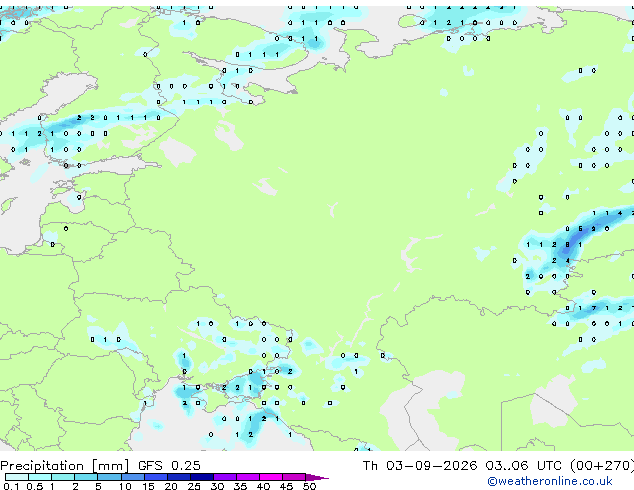Click the 1–2 mm legend swatch

[63, 477]
